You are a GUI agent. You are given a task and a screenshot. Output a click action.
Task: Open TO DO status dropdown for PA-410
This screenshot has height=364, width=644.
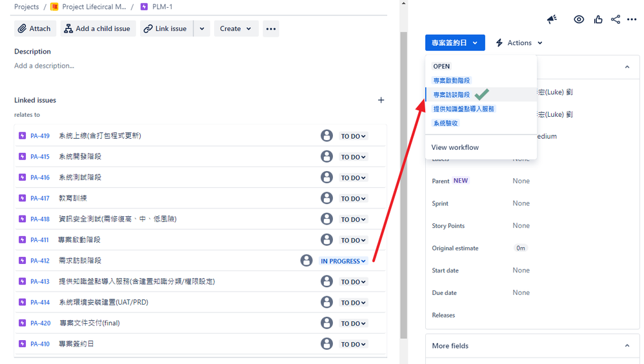click(x=353, y=344)
